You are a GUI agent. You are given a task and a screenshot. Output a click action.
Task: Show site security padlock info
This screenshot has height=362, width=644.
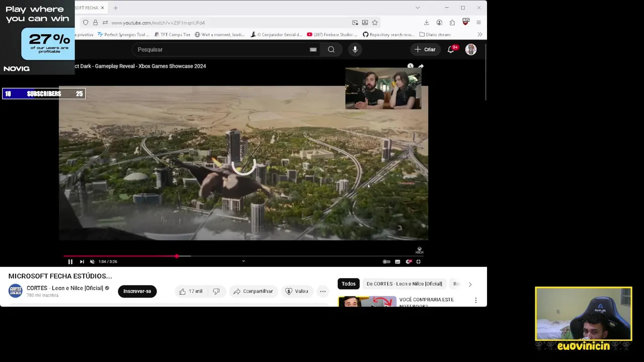coord(95,23)
